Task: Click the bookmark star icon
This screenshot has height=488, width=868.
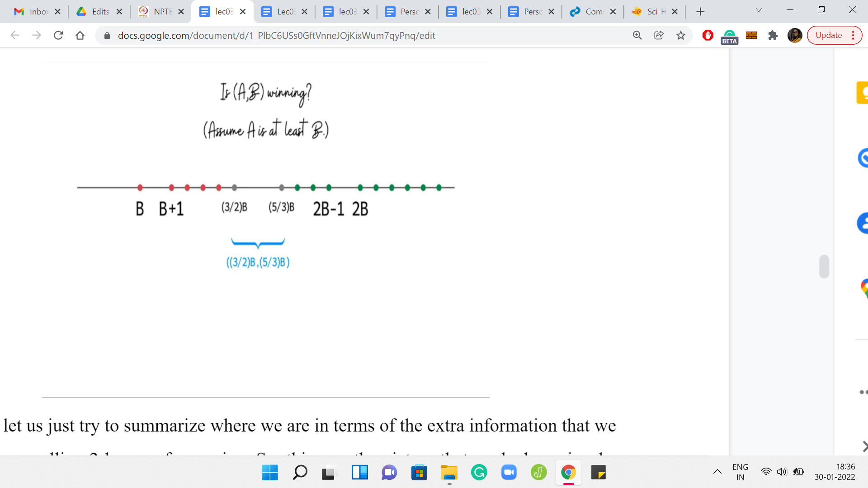Action: [681, 35]
